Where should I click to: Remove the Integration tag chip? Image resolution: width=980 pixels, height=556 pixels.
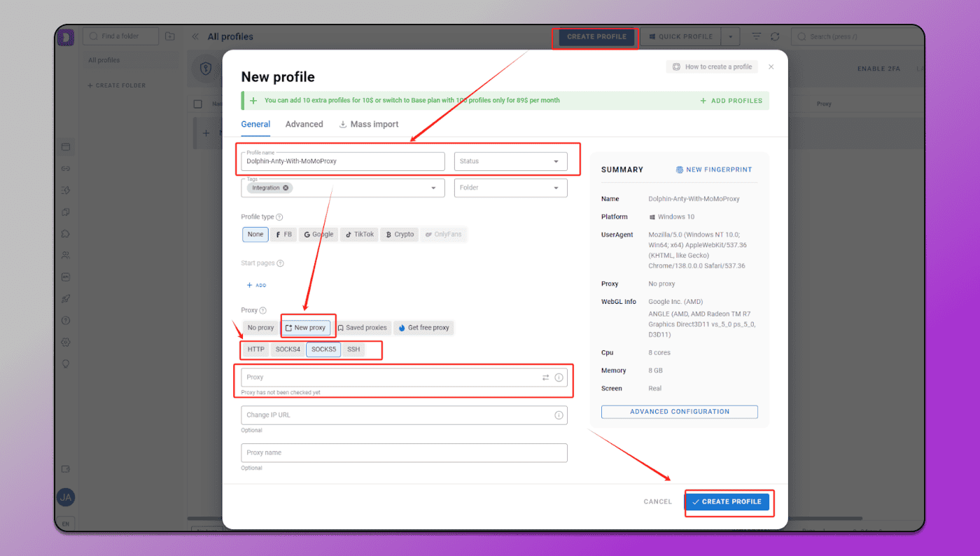286,188
